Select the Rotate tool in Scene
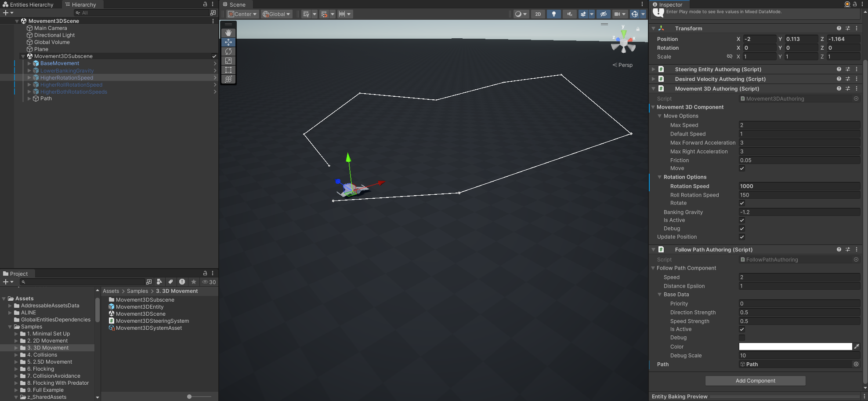 pos(228,51)
